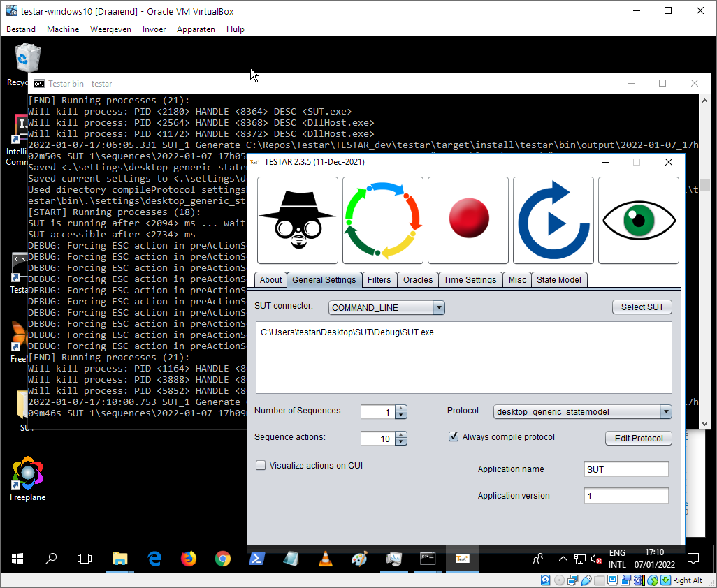Click the Number of Sequences field

coord(377,412)
